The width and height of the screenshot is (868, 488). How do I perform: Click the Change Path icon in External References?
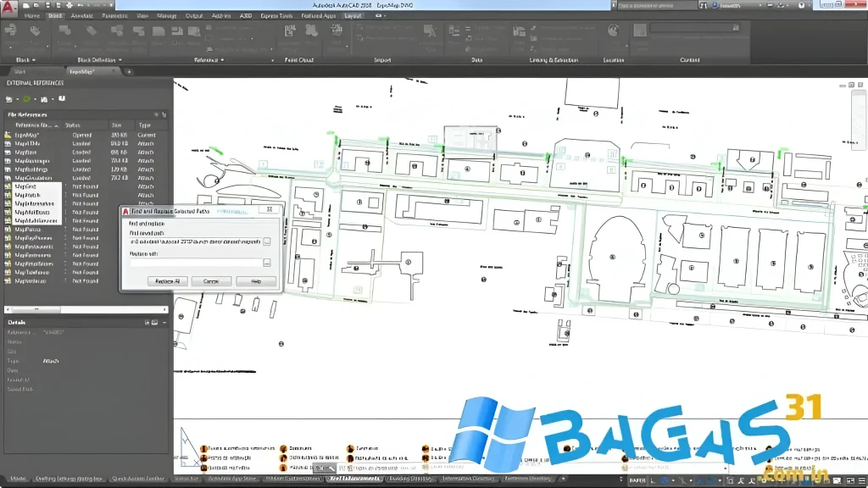click(44, 99)
